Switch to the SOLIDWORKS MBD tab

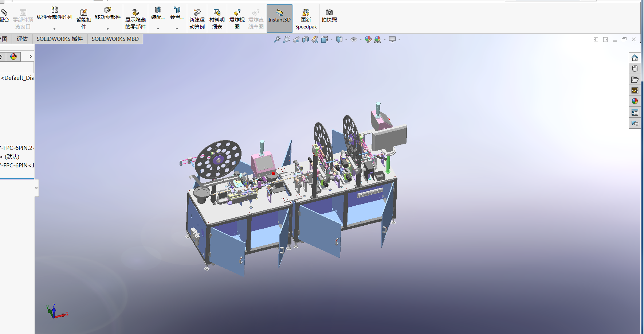(x=115, y=39)
